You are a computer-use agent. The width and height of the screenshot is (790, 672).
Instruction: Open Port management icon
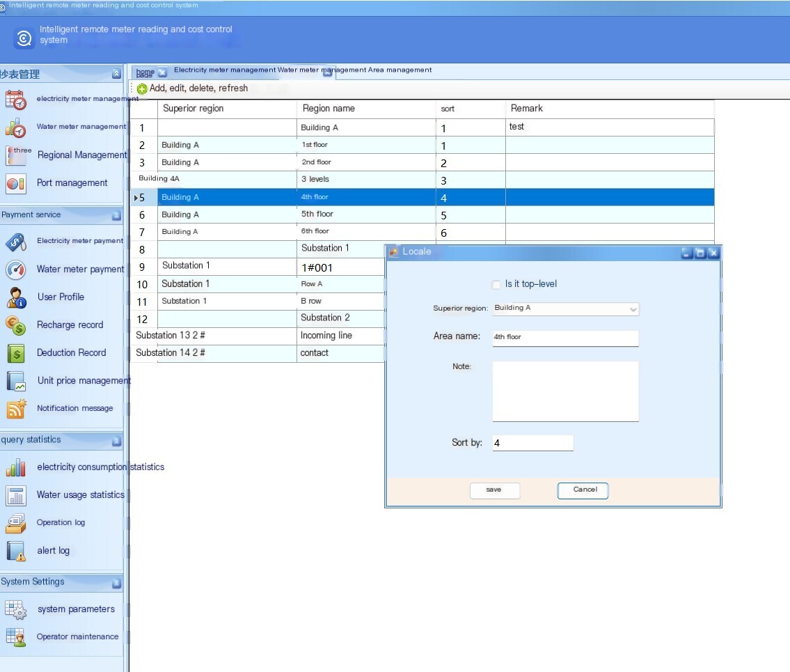[15, 184]
